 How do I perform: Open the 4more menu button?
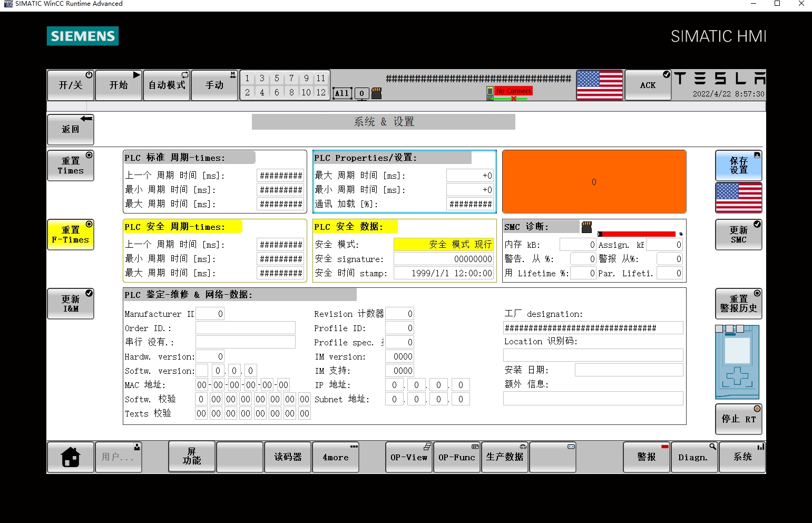click(336, 457)
